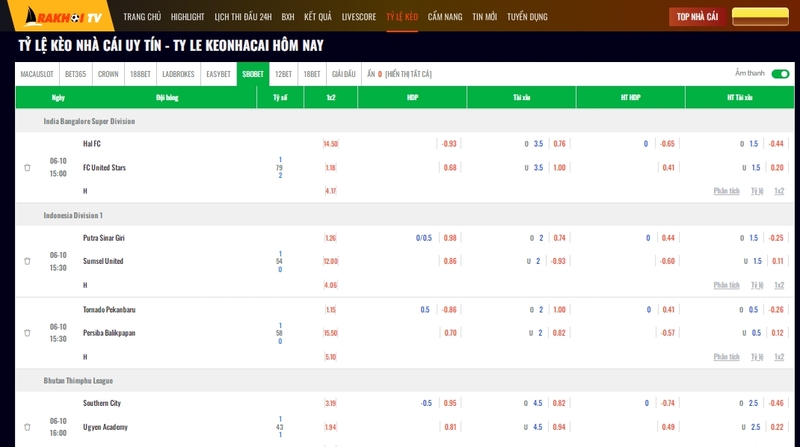Click the 14.50 odds for Hal FC
The image size is (800, 447).
pos(331,144)
